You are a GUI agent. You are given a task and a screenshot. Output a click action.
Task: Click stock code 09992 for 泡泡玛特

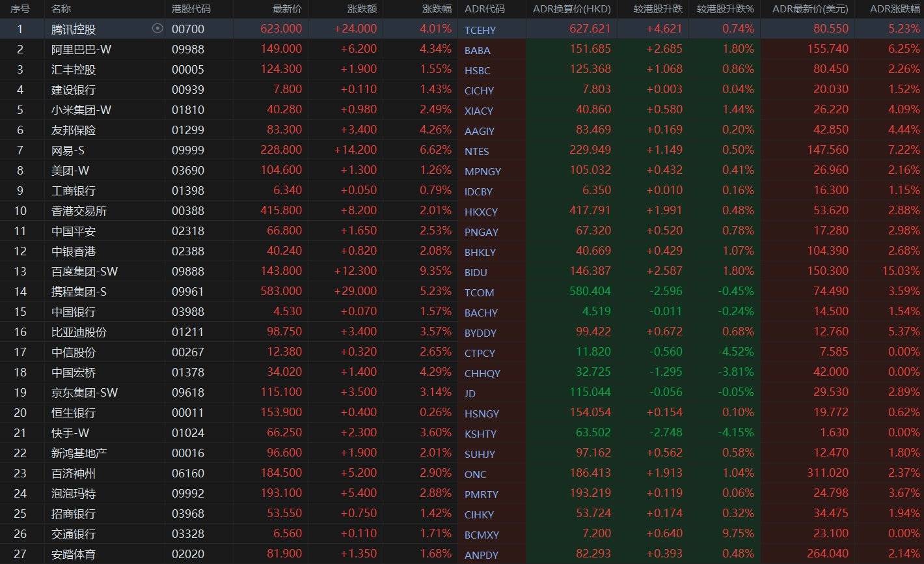[x=188, y=494]
